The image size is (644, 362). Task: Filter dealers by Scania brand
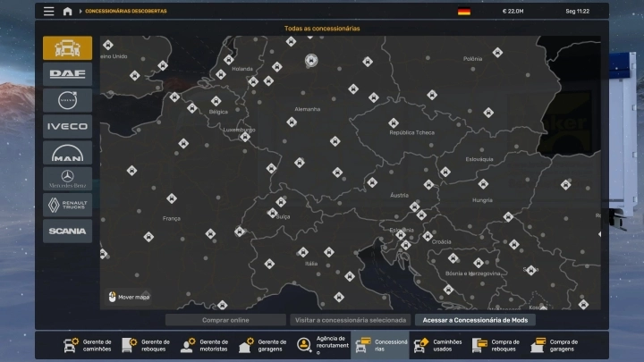click(x=67, y=232)
